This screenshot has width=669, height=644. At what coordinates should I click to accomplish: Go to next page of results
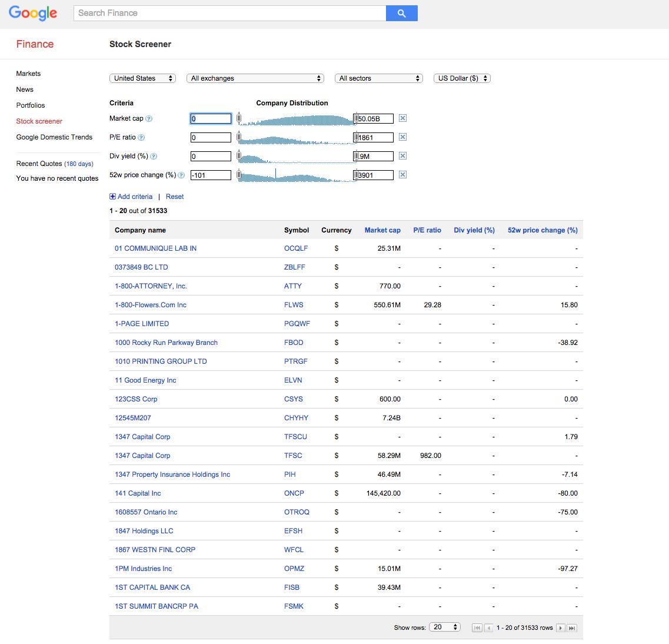pos(561,628)
